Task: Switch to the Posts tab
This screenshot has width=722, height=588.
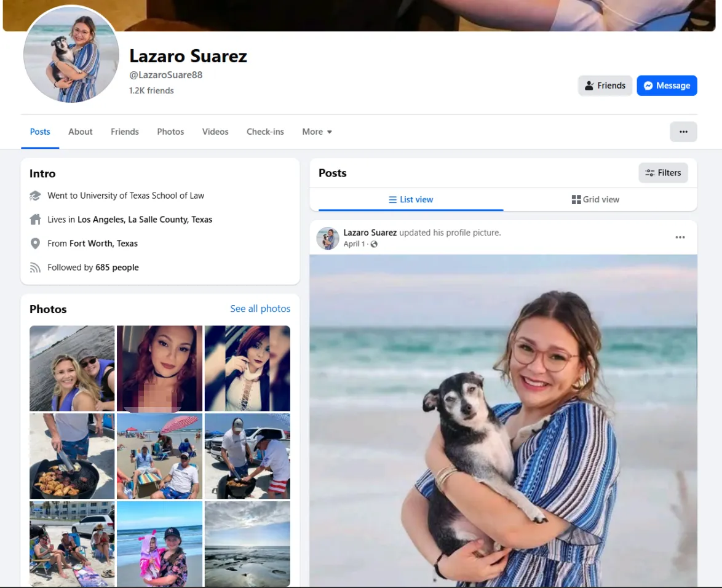Action: (x=40, y=132)
